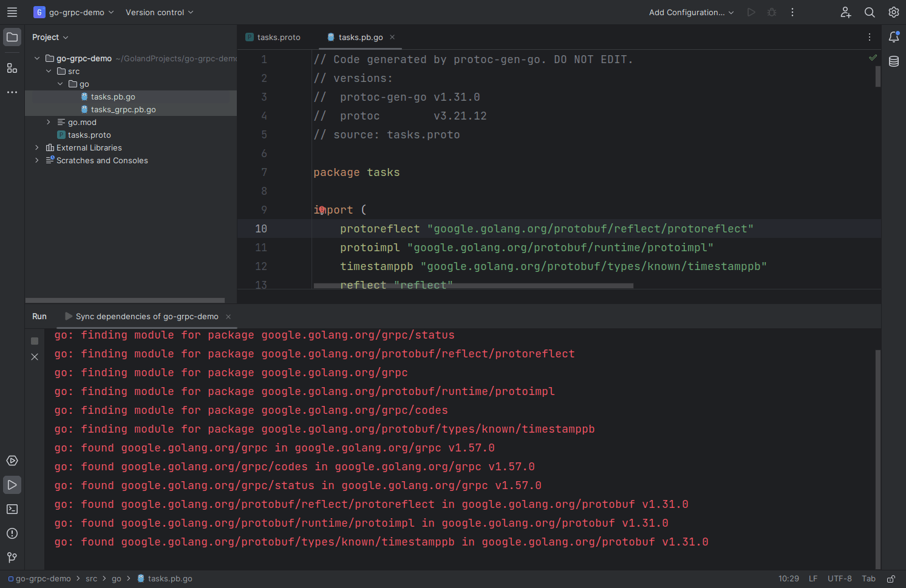Screen dimensions: 906x588
Task: Open the main hamburger menu
Action: coord(12,12)
